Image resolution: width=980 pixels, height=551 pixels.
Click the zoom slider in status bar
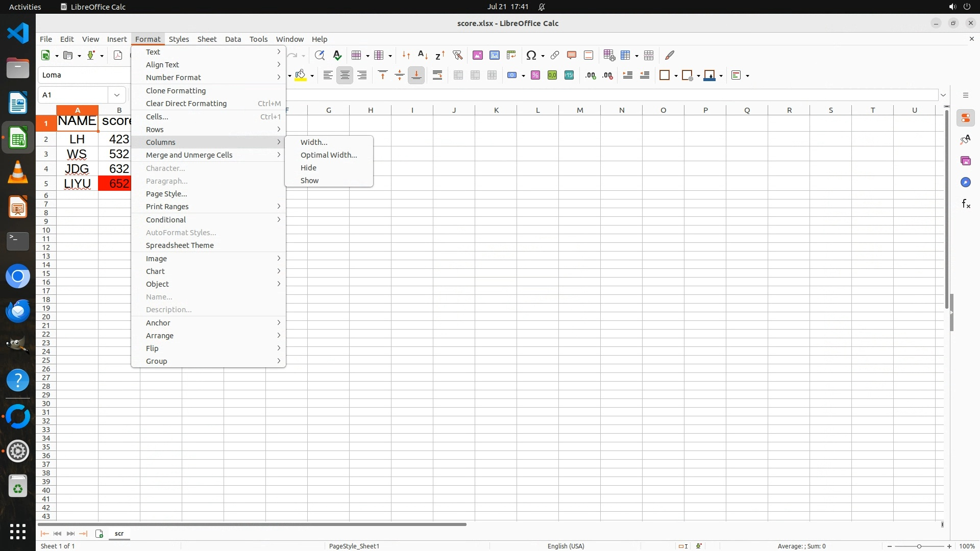pyautogui.click(x=919, y=546)
